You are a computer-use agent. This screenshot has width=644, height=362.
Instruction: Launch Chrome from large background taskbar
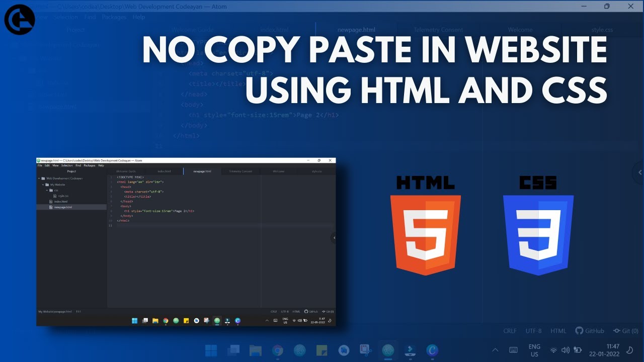tap(278, 350)
